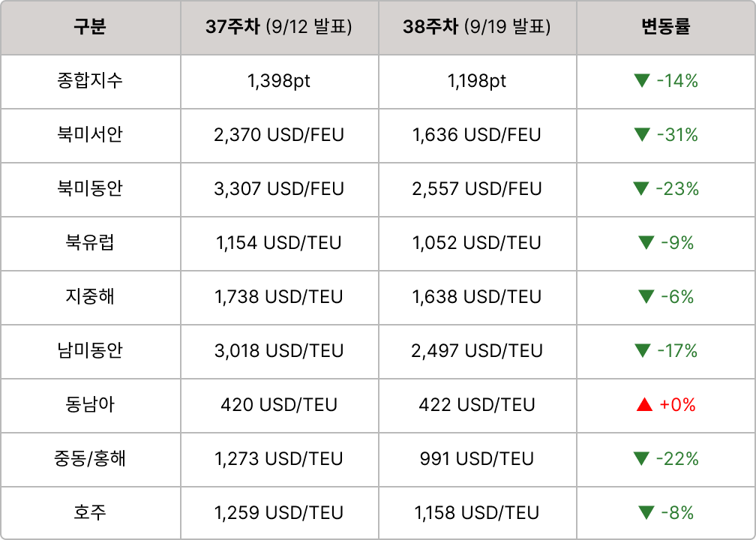The image size is (756, 540).
Task: Select the 구분 column header
Action: [90, 27]
